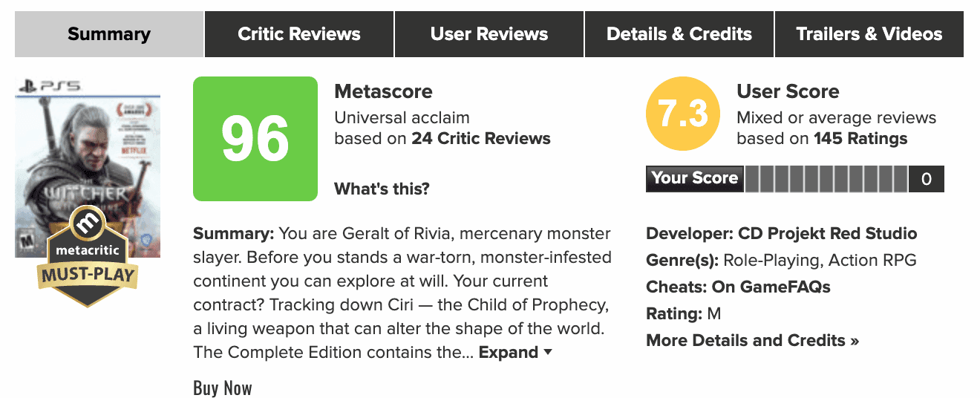This screenshot has width=980, height=398.
Task: Open Cheats On GameFAQs link
Action: (771, 287)
